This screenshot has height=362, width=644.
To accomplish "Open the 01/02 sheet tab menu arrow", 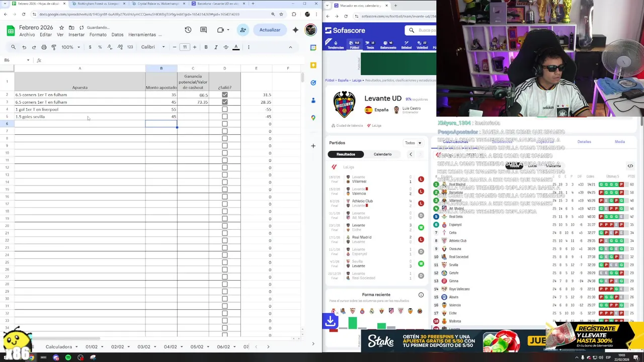I will tap(103, 347).
